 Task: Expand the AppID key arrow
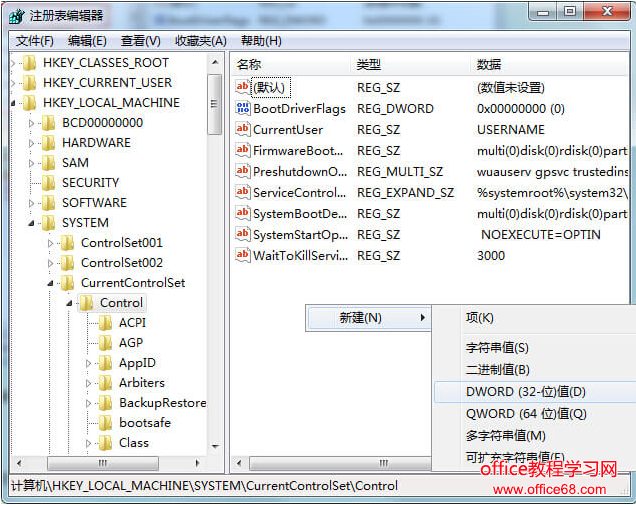pyautogui.click(x=88, y=363)
